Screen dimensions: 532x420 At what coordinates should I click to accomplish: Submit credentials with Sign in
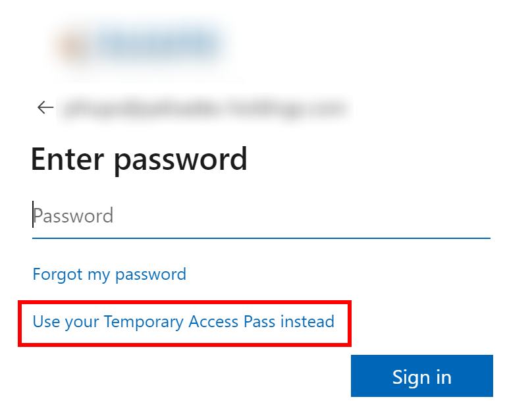(422, 375)
